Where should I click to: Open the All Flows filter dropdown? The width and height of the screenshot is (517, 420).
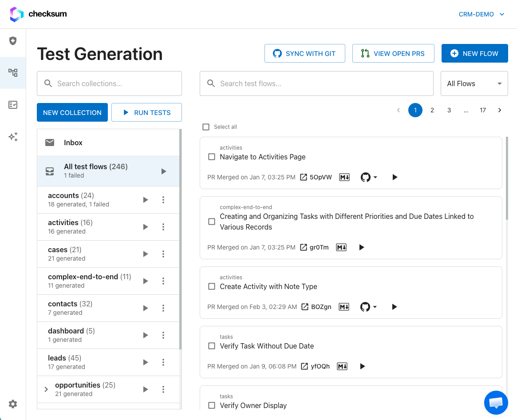click(474, 83)
